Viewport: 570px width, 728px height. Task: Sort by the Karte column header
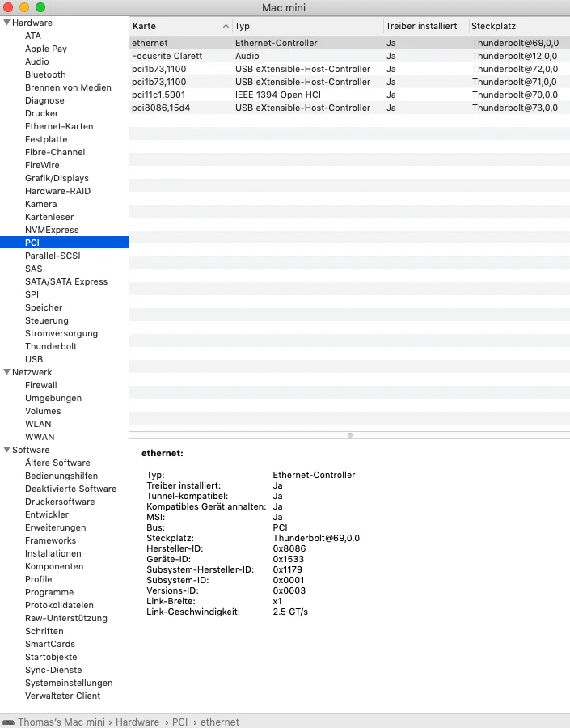(x=180, y=26)
